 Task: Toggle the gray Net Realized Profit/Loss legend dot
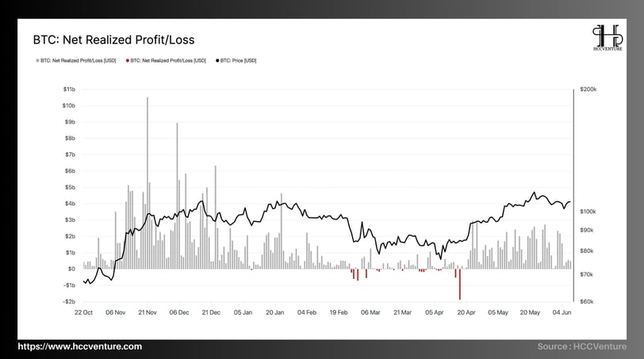[x=37, y=61]
